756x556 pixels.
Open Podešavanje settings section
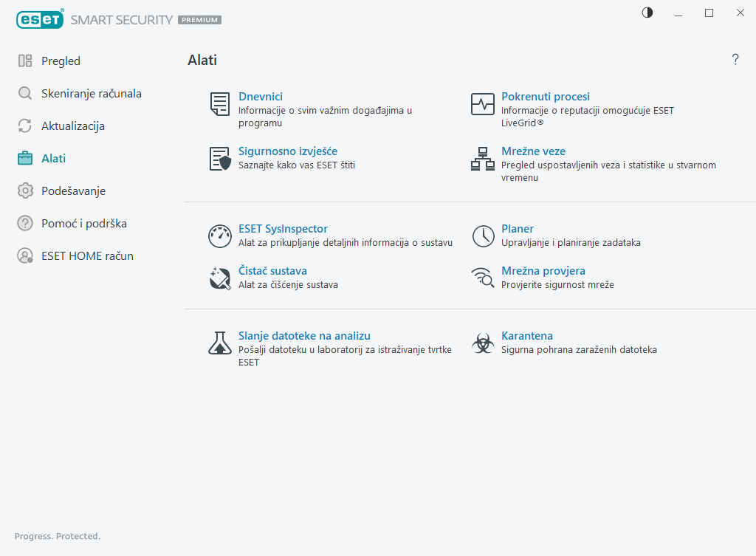(73, 191)
